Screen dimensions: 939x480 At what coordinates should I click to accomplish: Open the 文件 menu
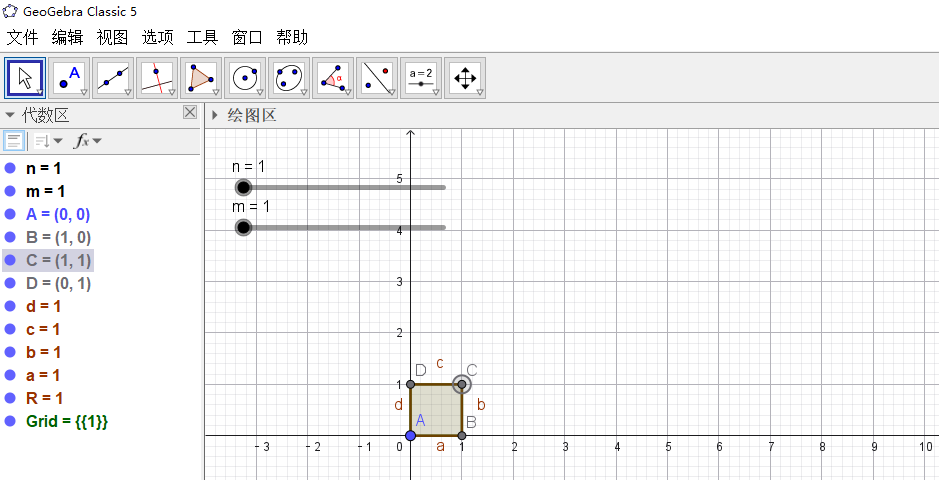click(22, 37)
